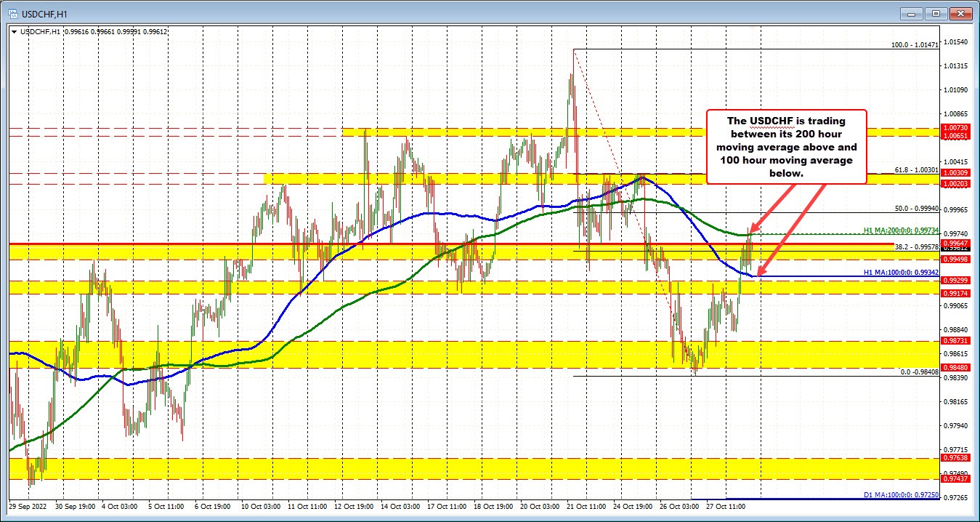This screenshot has height=522, width=980.
Task: Click the 1.00309 price level tag
Action: coord(957,172)
